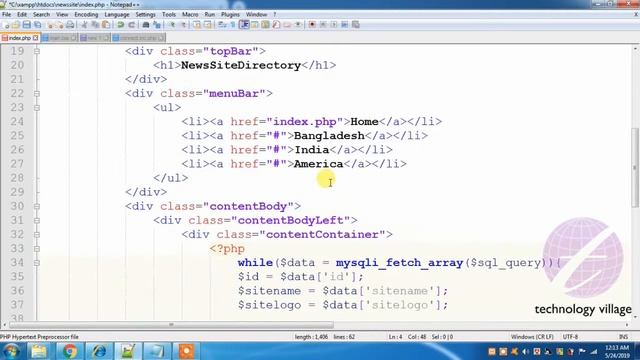Click the Cut scissors icon
The height and width of the screenshot is (360, 640).
tap(84, 25)
